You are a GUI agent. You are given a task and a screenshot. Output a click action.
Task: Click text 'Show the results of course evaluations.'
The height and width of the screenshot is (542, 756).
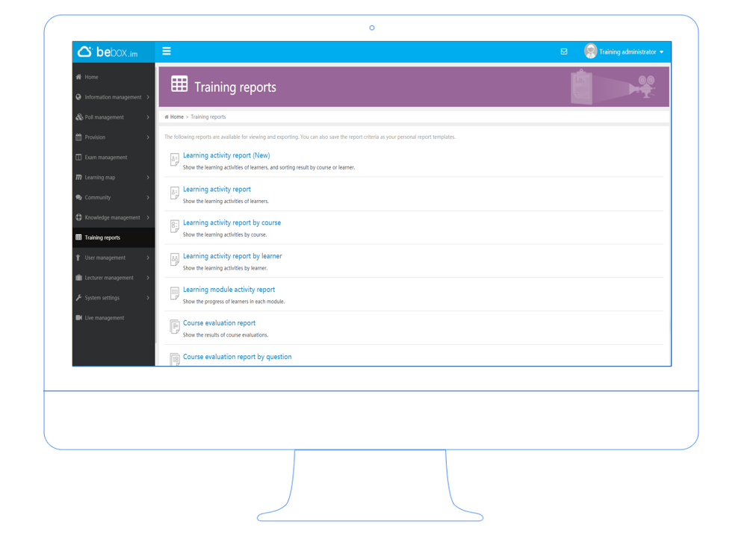[226, 335]
